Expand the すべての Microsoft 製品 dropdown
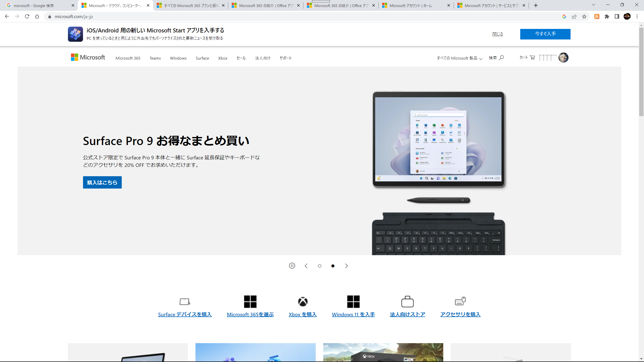 click(459, 58)
